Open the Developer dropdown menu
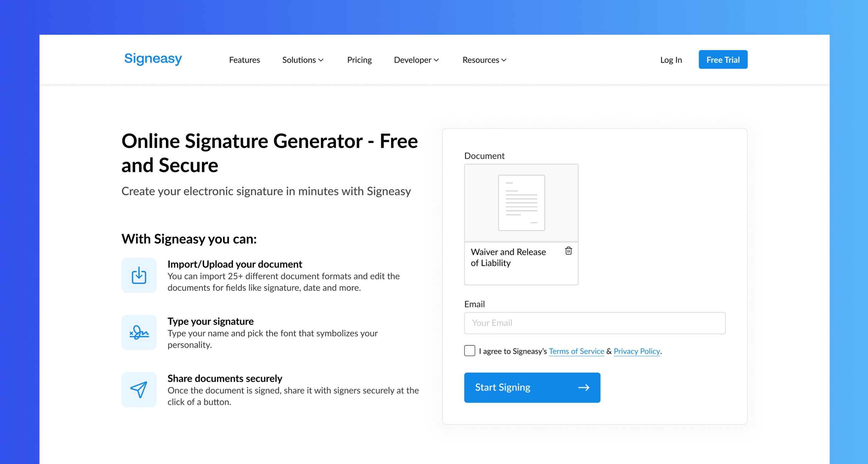 pos(416,60)
